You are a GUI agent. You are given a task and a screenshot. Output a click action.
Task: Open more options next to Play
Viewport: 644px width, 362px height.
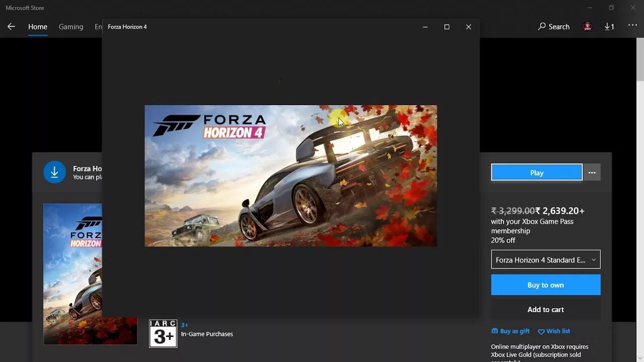tap(592, 172)
